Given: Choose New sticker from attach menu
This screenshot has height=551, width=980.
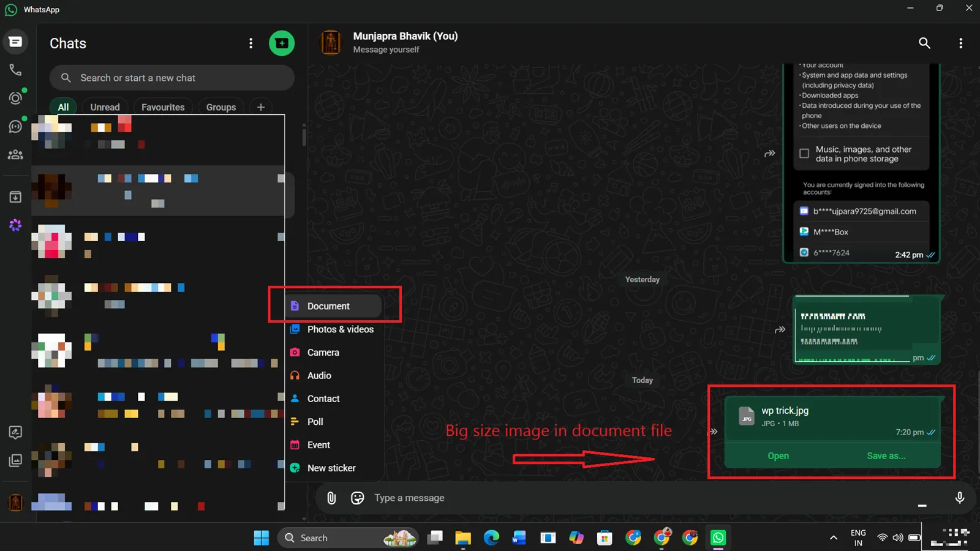Looking at the screenshot, I should 334,468.
